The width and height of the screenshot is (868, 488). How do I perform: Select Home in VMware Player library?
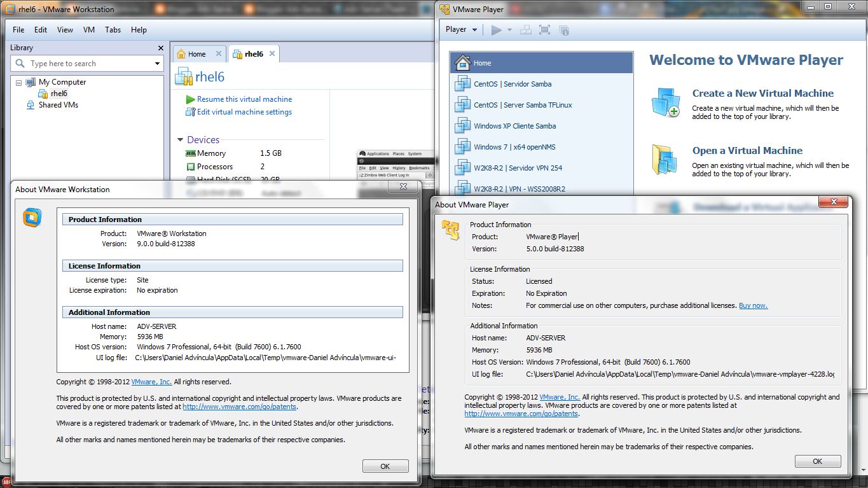542,63
